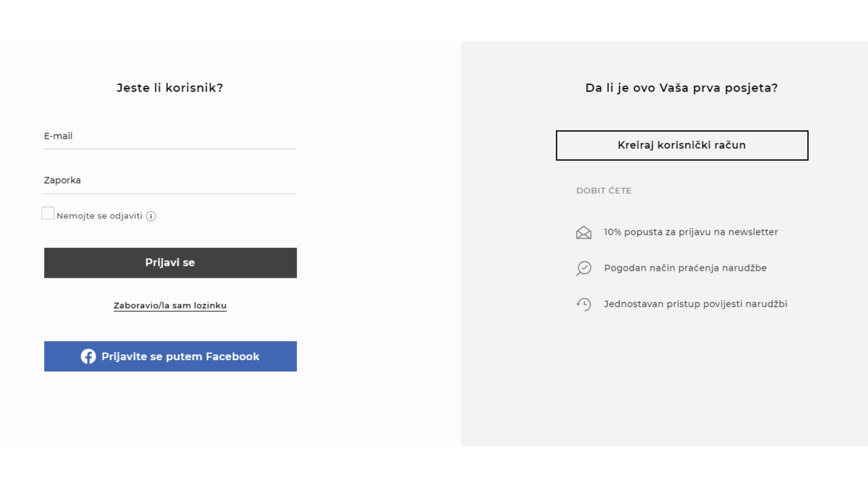
Task: Click the Jeste li korisnik? heading
Action: pyautogui.click(x=170, y=88)
